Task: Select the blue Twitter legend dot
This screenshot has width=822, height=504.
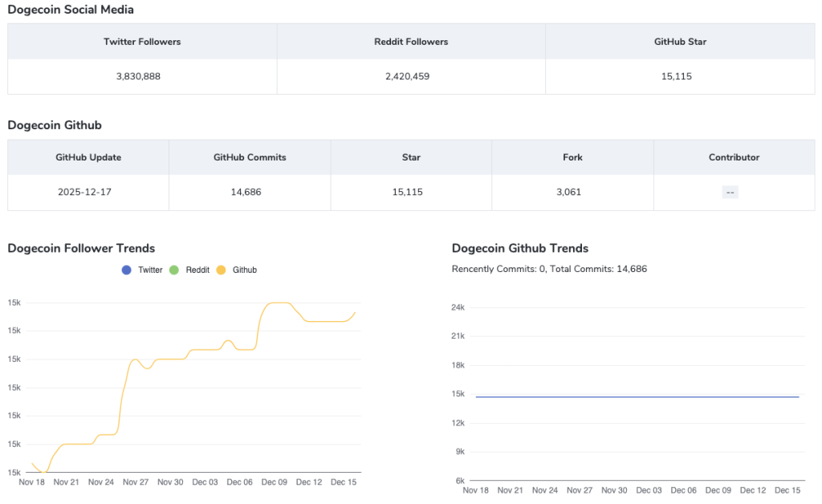Action: [x=126, y=270]
